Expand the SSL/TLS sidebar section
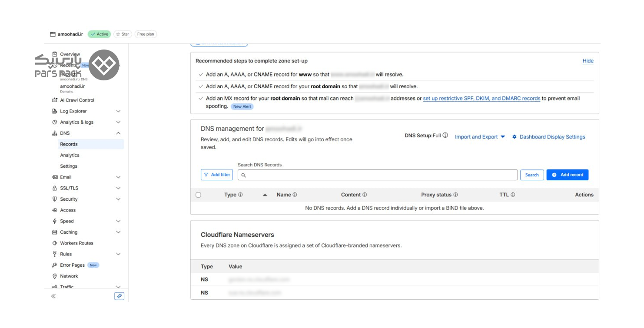The width and height of the screenshot is (644, 328). pos(118,188)
